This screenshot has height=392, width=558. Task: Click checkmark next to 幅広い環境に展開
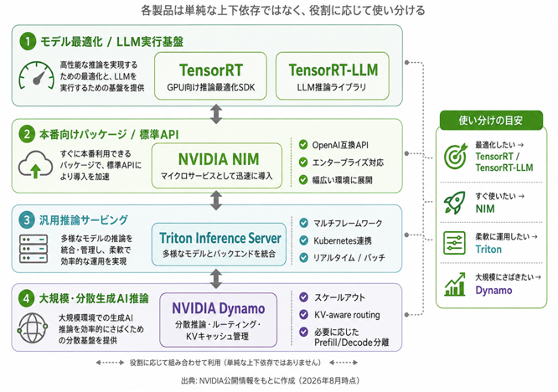click(x=303, y=179)
